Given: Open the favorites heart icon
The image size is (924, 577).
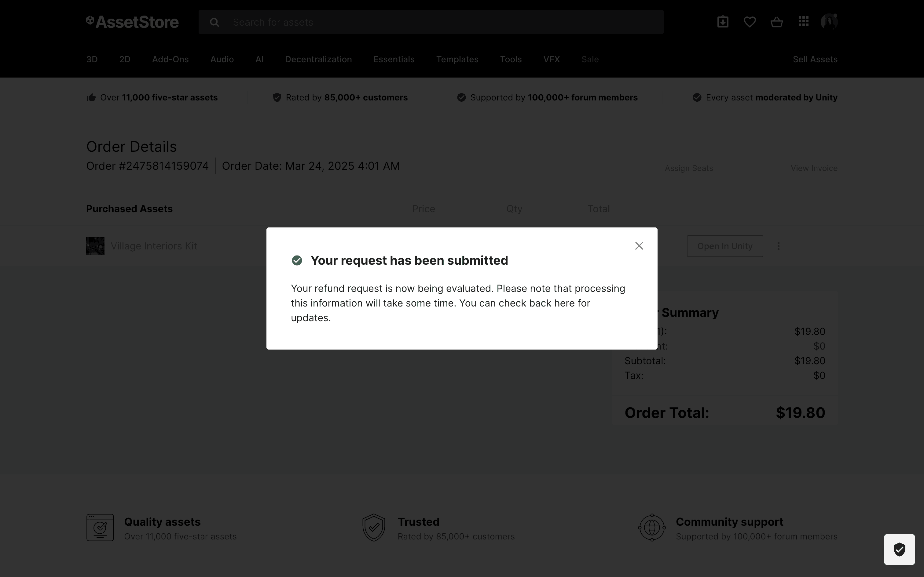Looking at the screenshot, I should click(x=750, y=22).
